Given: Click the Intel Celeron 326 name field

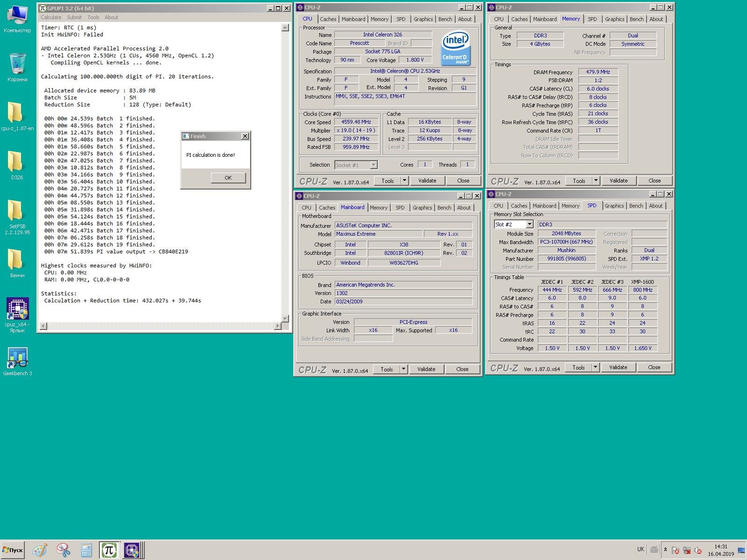Looking at the screenshot, I should [382, 35].
